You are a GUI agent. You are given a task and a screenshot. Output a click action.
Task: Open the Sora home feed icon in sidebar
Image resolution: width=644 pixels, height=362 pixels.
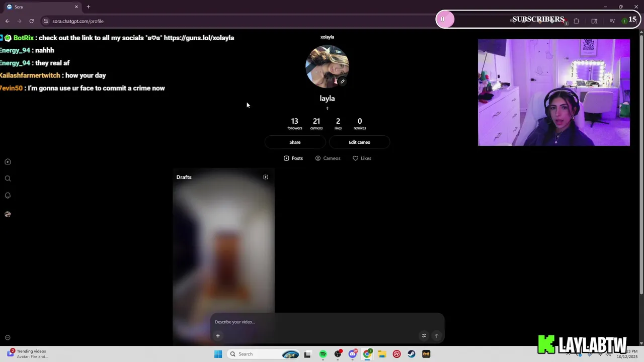click(8, 162)
